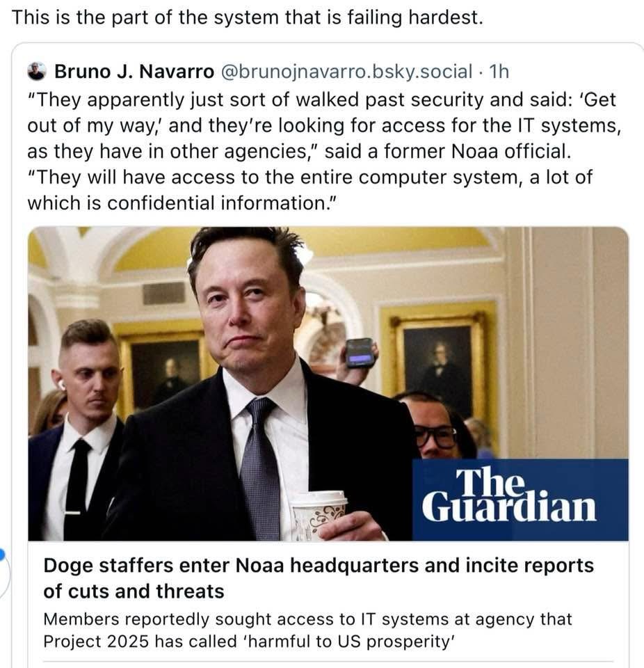This screenshot has width=644, height=668.
Task: Click the partial circle button at left edge
Action: tap(3, 575)
